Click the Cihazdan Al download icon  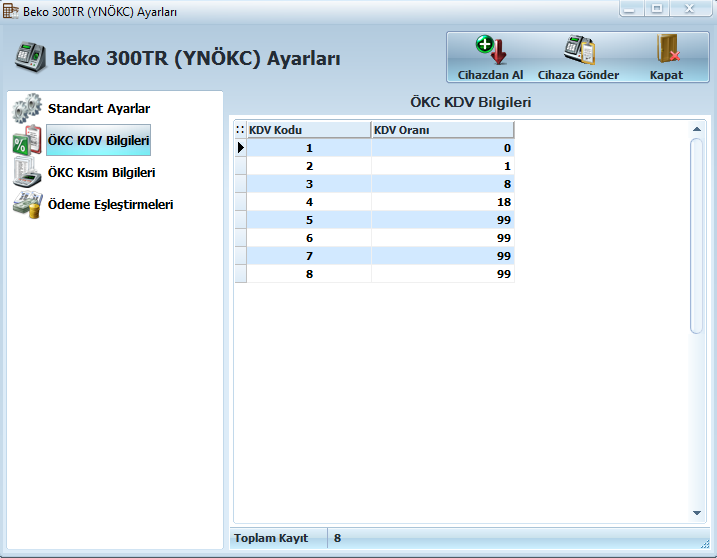[490, 49]
